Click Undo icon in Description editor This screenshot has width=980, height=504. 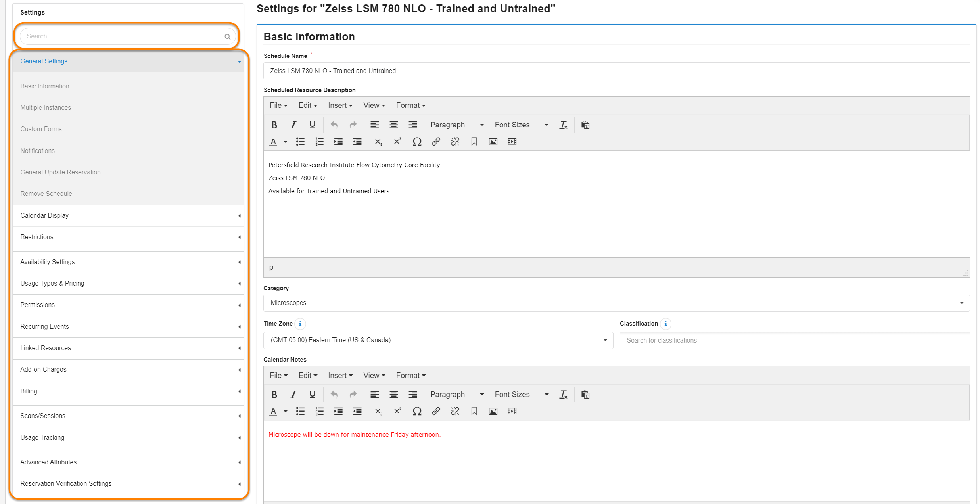[334, 125]
